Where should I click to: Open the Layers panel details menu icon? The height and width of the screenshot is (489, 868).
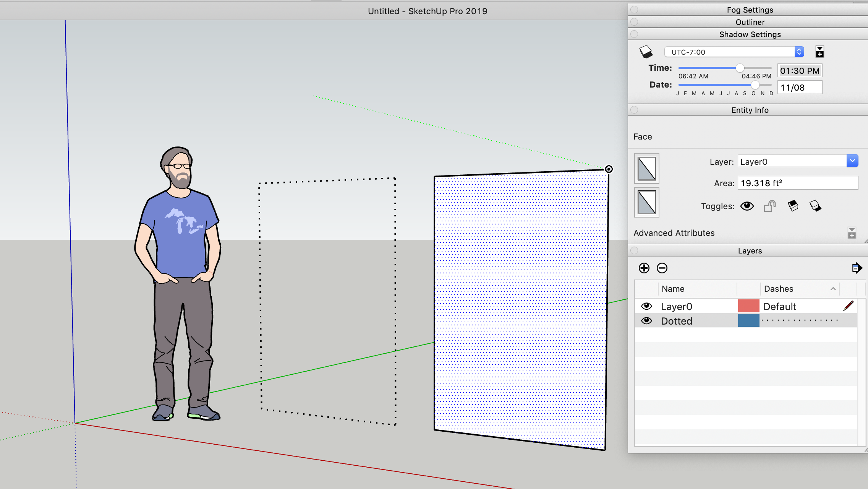coord(857,268)
